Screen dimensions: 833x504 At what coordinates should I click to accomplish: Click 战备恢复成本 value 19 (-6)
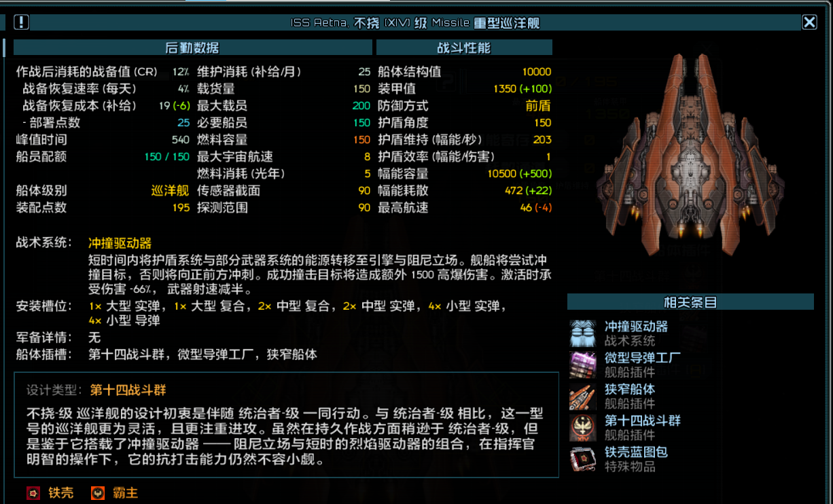(x=174, y=106)
